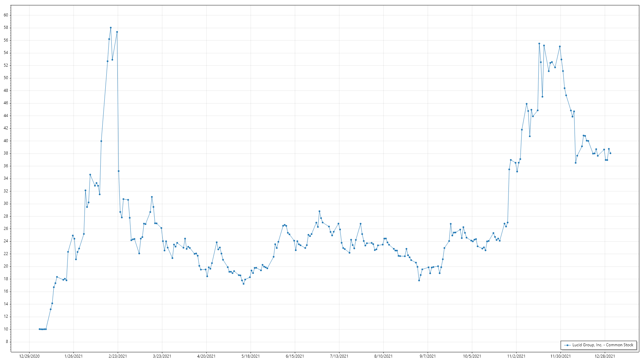Viewport: 644px width, 362px height.
Task: Click the 11/2/2021 x-axis date label
Action: (516, 356)
